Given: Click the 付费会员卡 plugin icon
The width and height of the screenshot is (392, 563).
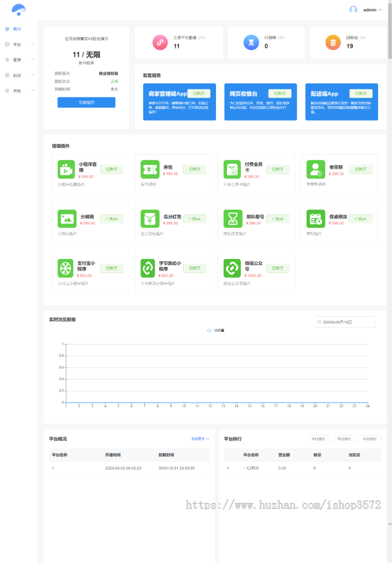Looking at the screenshot, I should pos(233,169).
